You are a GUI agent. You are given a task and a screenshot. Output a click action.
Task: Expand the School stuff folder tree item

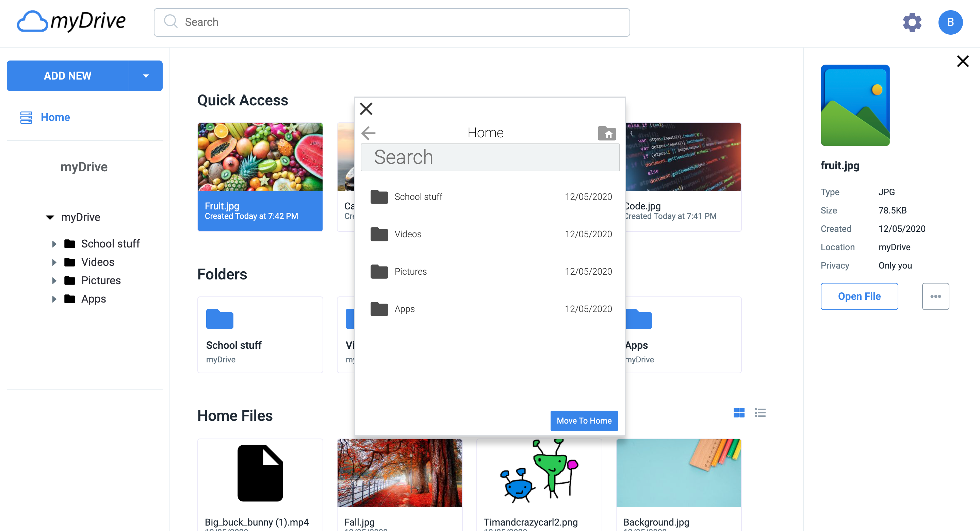point(54,243)
